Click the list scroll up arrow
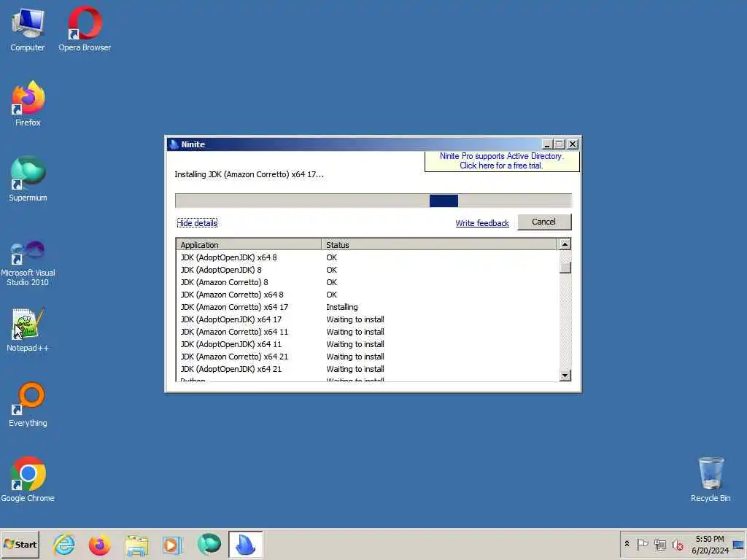747x560 pixels. point(565,244)
